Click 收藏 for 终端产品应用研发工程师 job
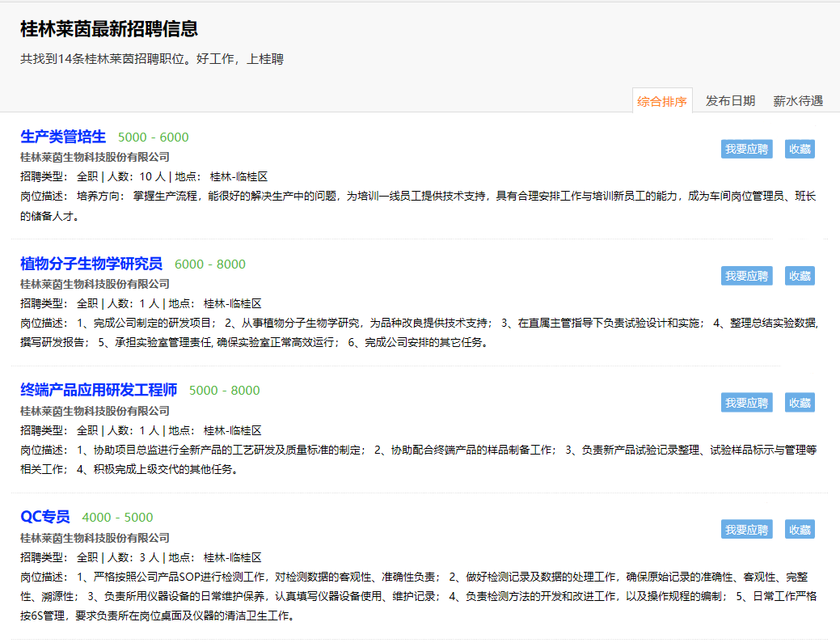 [x=800, y=403]
